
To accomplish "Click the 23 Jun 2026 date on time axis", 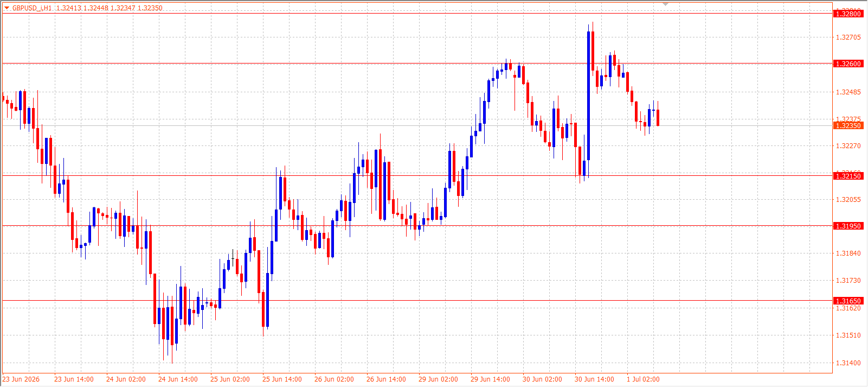I will pyautogui.click(x=21, y=379).
